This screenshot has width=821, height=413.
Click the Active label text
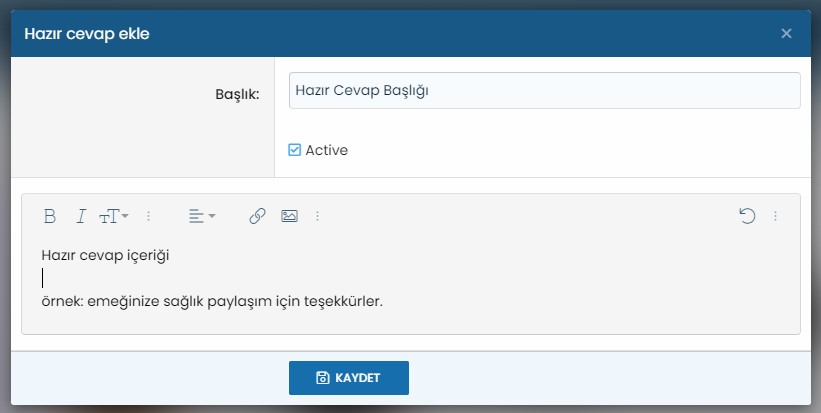[x=327, y=150]
